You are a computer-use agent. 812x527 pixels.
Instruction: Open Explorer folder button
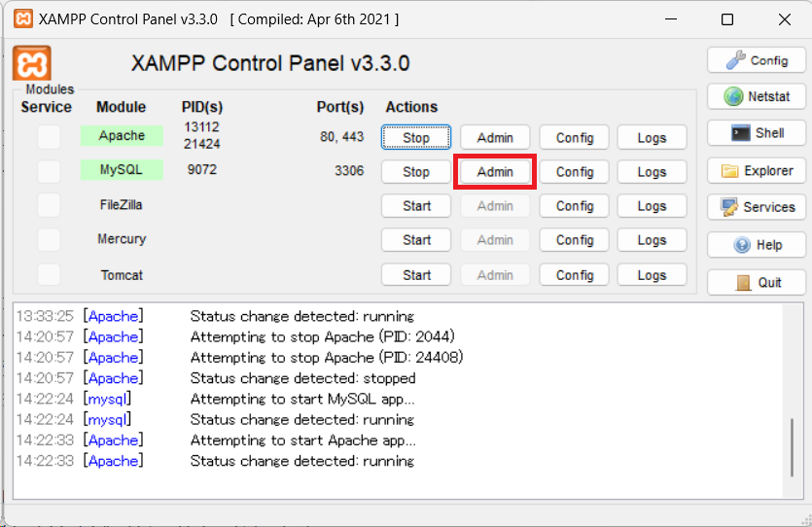click(756, 171)
